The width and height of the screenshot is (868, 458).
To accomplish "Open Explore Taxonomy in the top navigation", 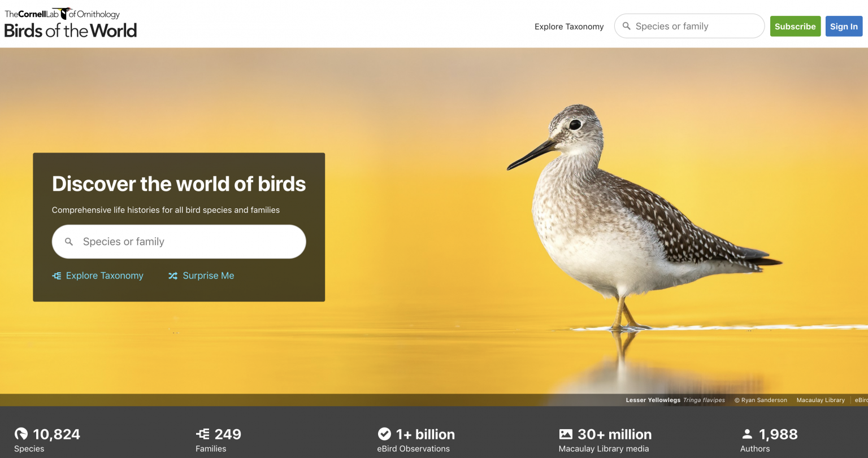I will [x=569, y=27].
